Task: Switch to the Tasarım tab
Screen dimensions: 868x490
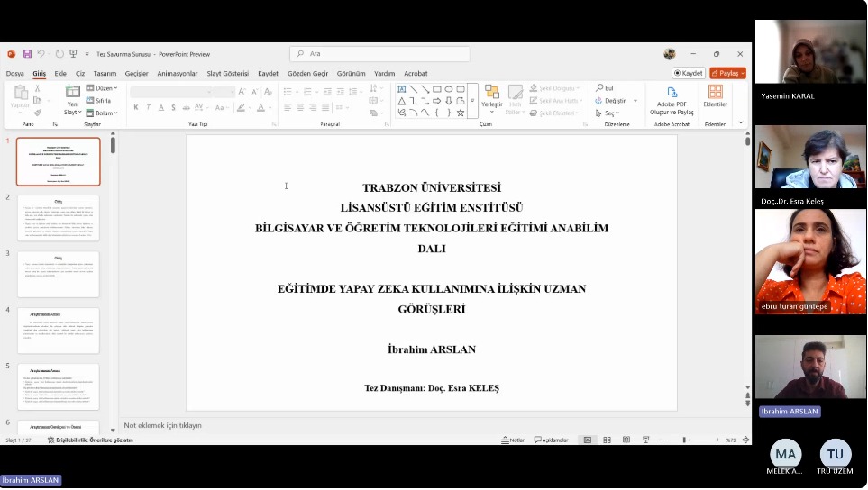Action: [105, 74]
